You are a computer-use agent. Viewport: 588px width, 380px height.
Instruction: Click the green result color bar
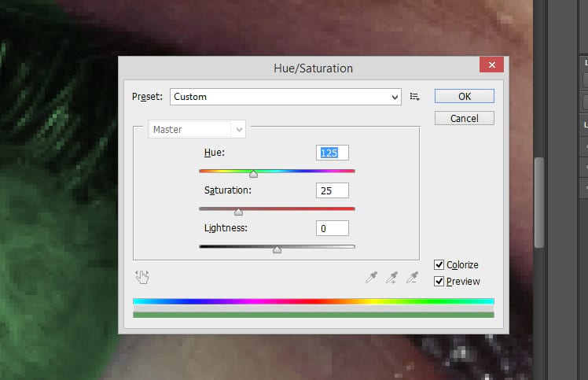[314, 315]
